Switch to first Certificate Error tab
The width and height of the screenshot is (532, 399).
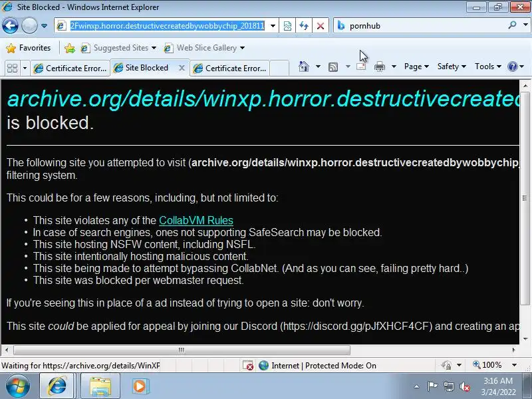pos(70,68)
